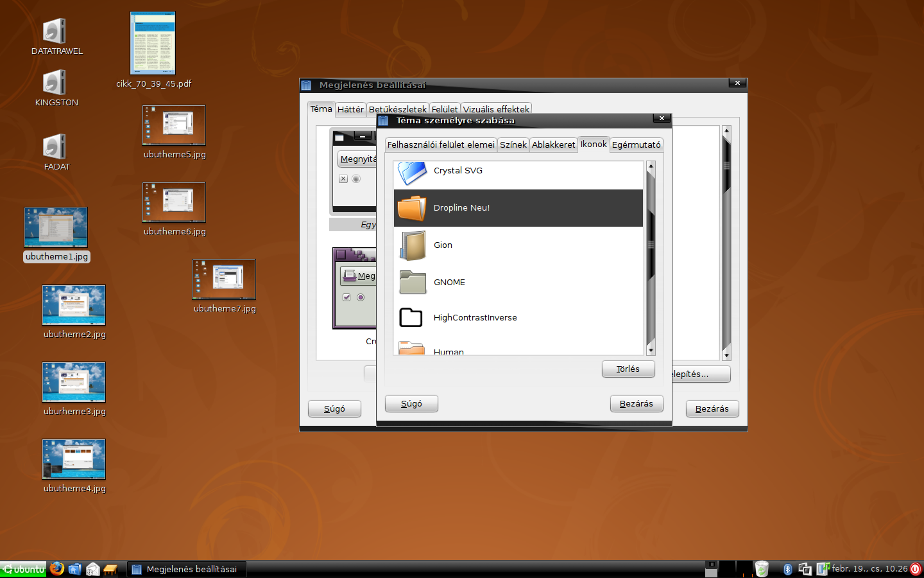The width and height of the screenshot is (924, 578).
Task: Open the trash applet in panel
Action: coord(762,569)
